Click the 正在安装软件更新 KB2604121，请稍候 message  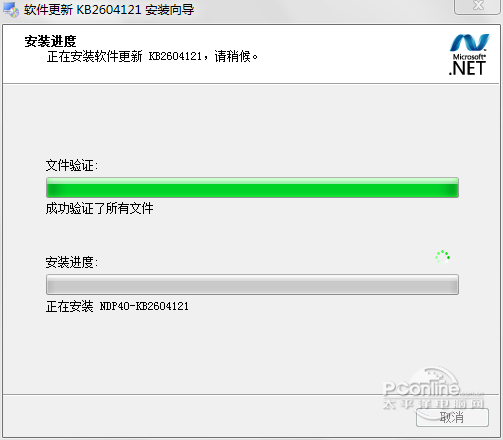[x=152, y=56]
